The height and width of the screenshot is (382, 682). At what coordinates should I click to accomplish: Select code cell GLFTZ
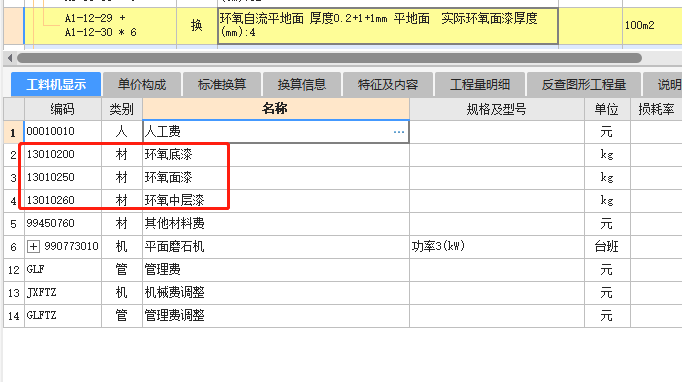(63, 315)
